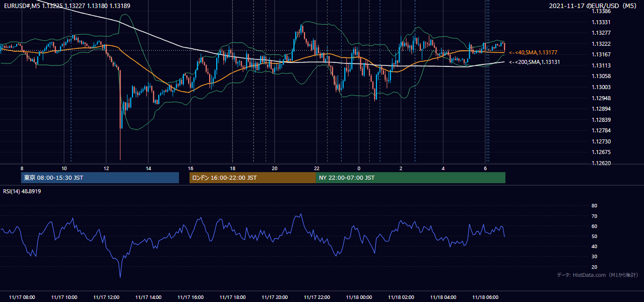Click the RSI scale value 20
Viewport: 644px width, 302px height.
click(594, 267)
